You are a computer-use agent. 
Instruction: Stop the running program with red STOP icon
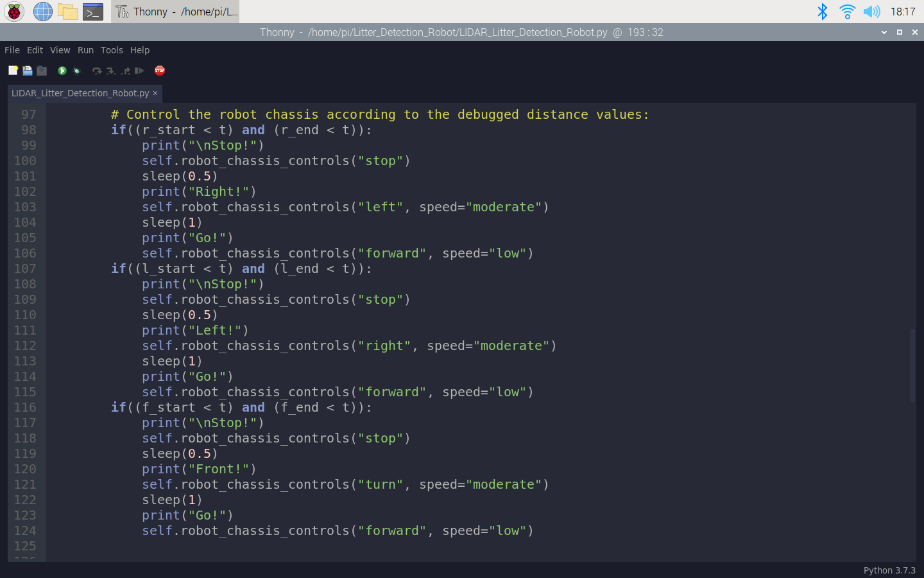point(160,71)
